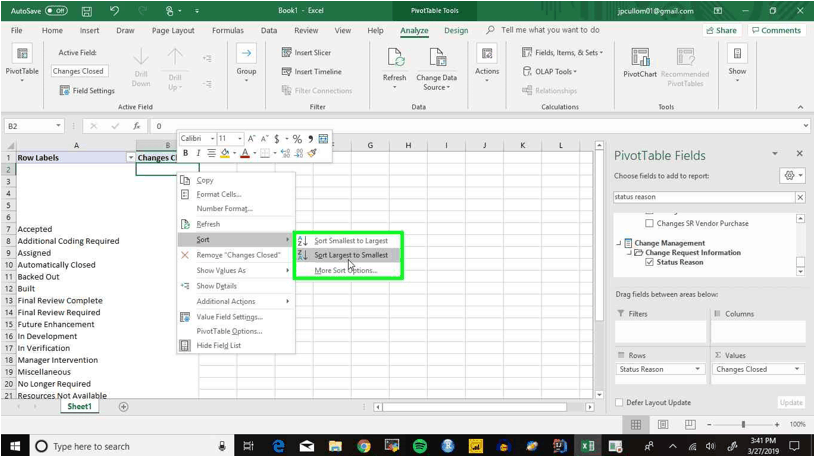
Task: Pick the fill color yellow swatch button
Action: click(225, 153)
